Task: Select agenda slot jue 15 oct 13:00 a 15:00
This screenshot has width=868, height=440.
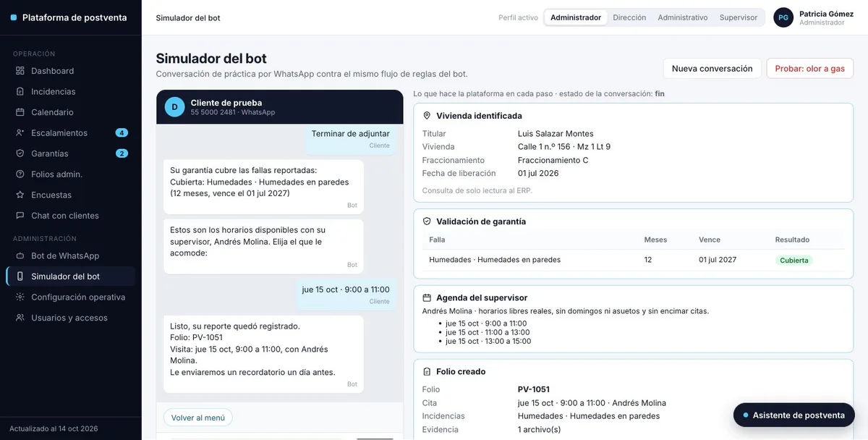Action: [488, 341]
